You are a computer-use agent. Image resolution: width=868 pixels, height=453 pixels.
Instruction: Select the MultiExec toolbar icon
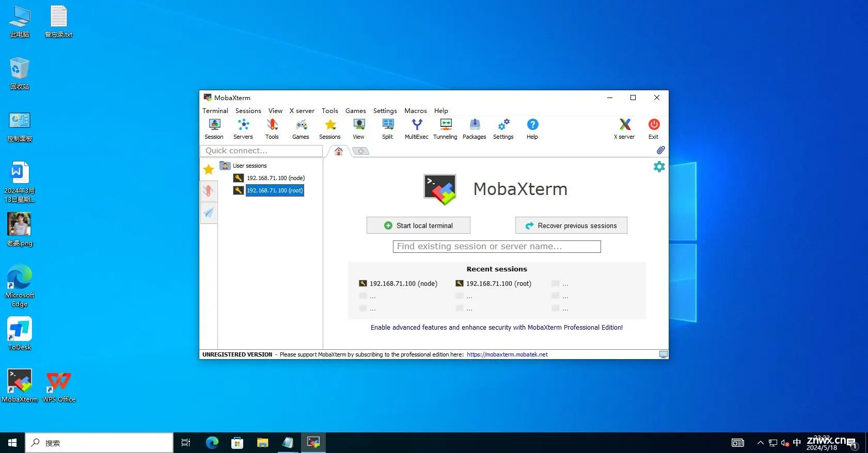417,129
